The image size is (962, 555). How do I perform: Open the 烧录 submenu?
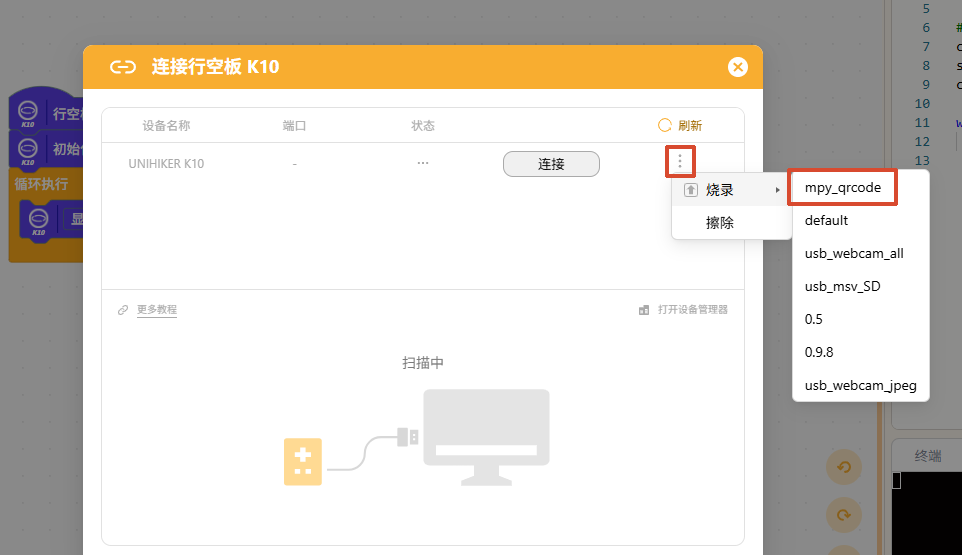[x=731, y=190]
